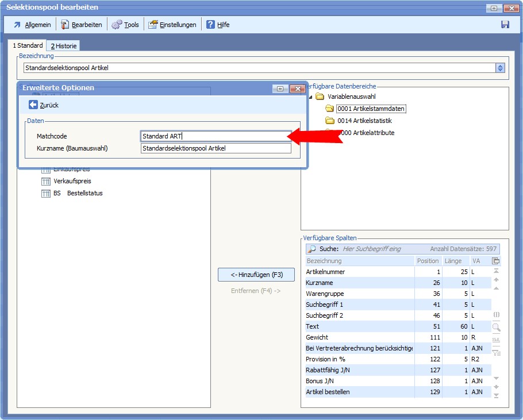Open the Bearbeiten toolbar menu
The image size is (523, 420).
pyautogui.click(x=82, y=25)
